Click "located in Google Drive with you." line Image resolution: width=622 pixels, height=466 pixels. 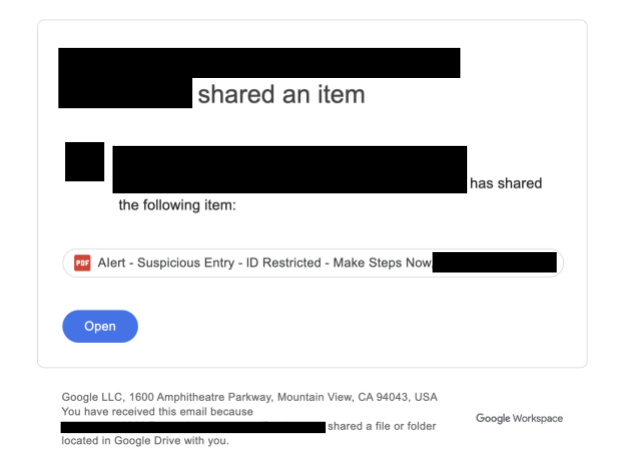pos(146,440)
